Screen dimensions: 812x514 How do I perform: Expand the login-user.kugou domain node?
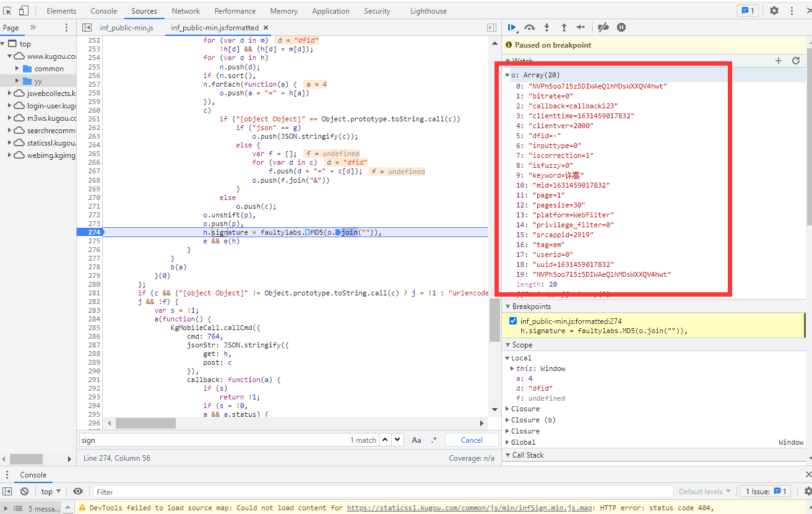click(x=10, y=106)
